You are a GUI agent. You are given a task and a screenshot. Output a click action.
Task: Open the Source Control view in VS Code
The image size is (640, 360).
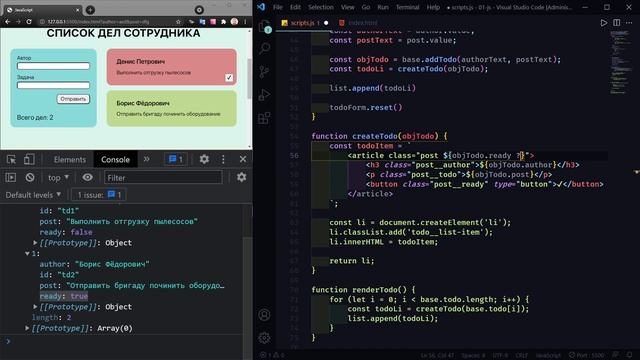point(264,72)
